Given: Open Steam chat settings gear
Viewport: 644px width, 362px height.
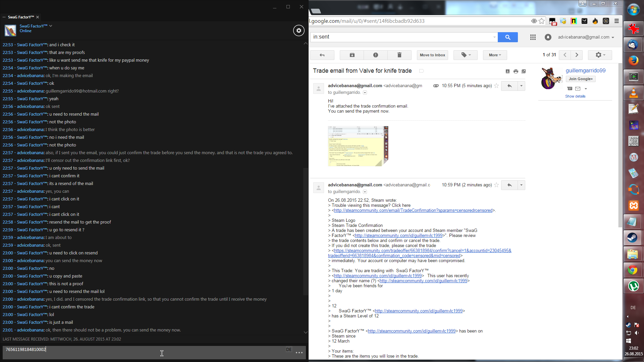Looking at the screenshot, I should click(x=299, y=31).
